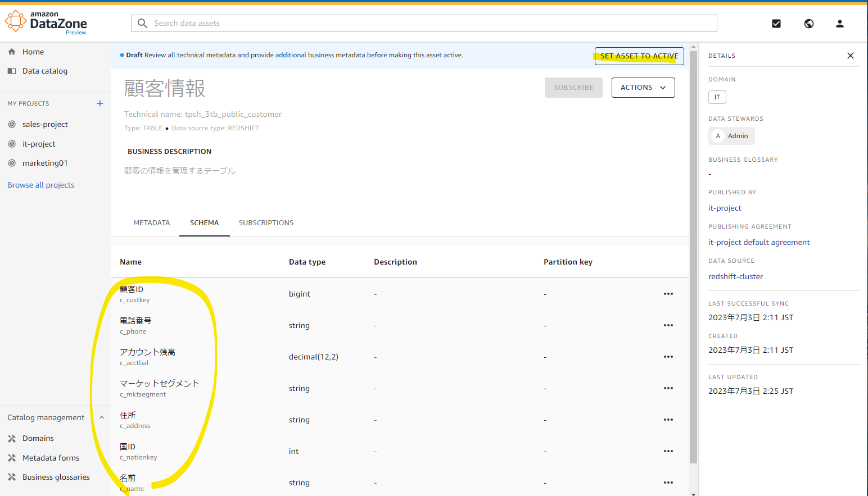Open more options for アカウント残高 row

coord(668,357)
